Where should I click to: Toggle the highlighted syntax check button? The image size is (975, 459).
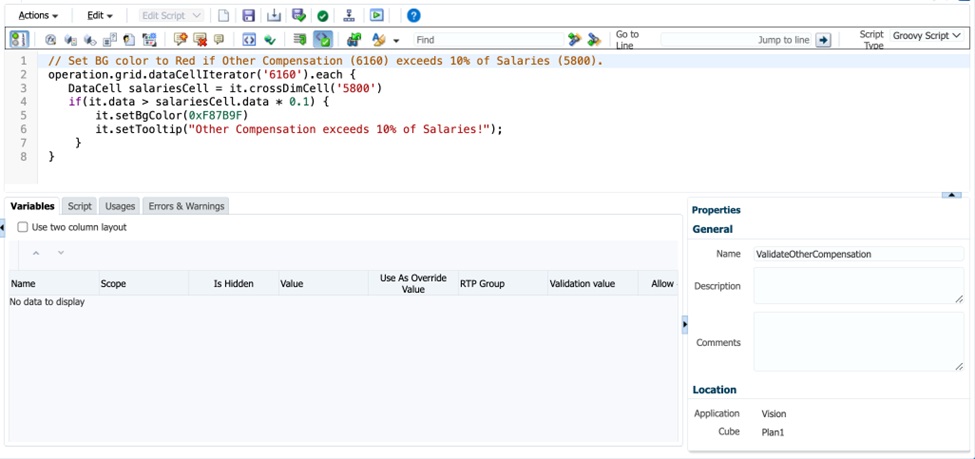coord(323,40)
